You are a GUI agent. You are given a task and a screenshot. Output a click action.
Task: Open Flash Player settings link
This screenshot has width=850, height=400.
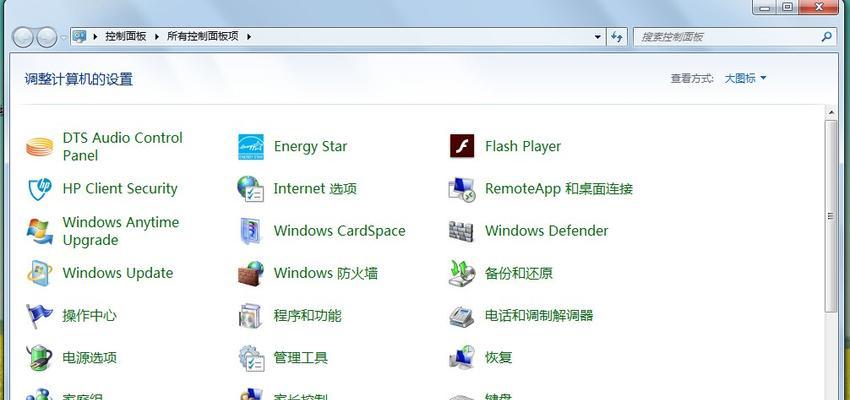pos(523,146)
